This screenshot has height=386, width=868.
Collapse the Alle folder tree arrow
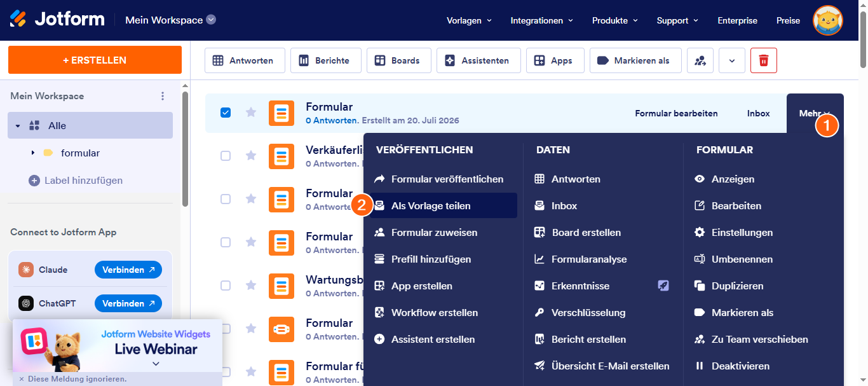click(x=18, y=126)
